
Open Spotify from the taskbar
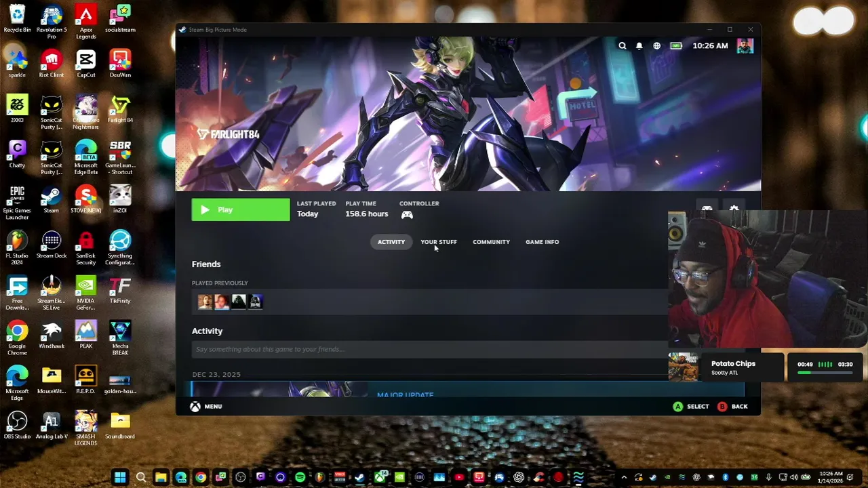[x=300, y=478]
